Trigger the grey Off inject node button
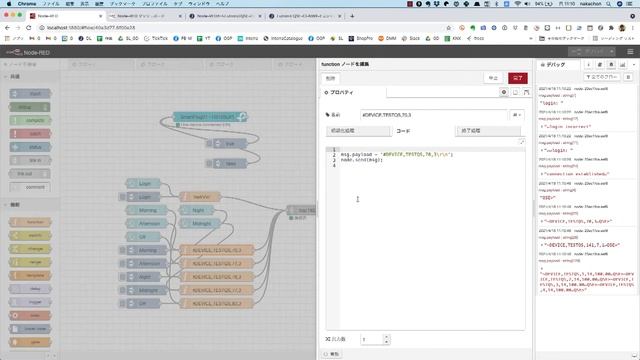 point(122,303)
